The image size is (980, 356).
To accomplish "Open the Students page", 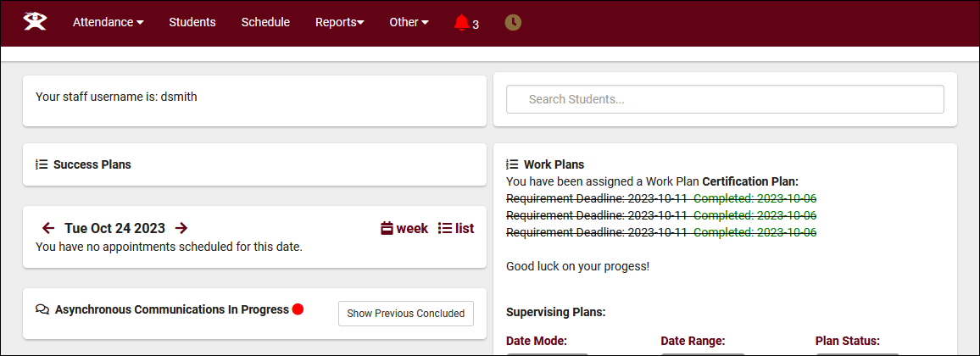I will tap(192, 23).
